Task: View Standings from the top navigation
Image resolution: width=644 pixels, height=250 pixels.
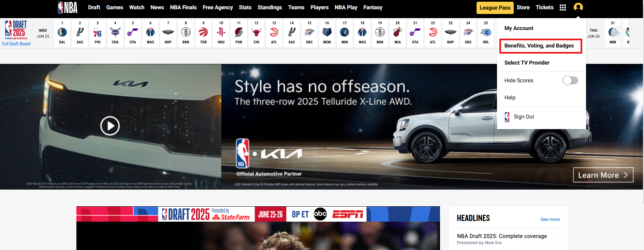Action: tap(270, 7)
